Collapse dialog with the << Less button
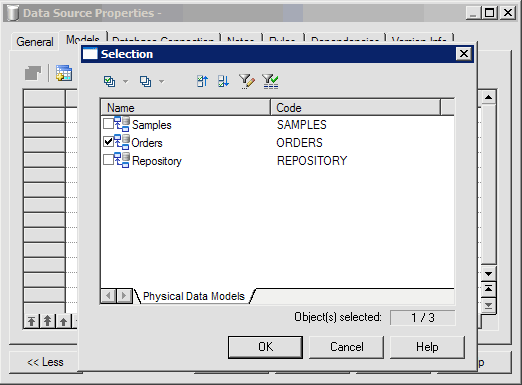Screen dimensions: 522x385 coord(45,362)
